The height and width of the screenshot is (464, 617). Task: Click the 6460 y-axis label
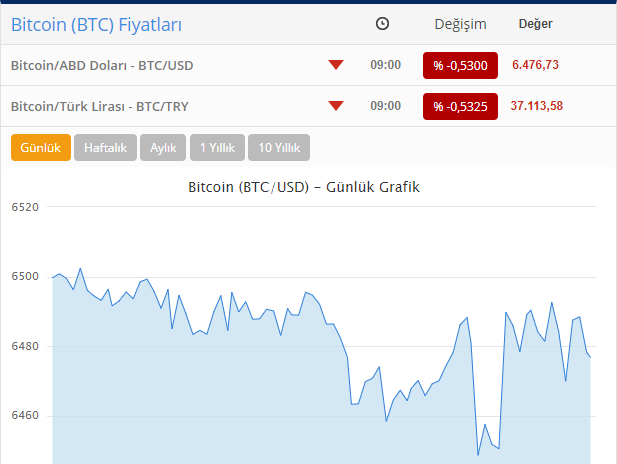click(25, 415)
